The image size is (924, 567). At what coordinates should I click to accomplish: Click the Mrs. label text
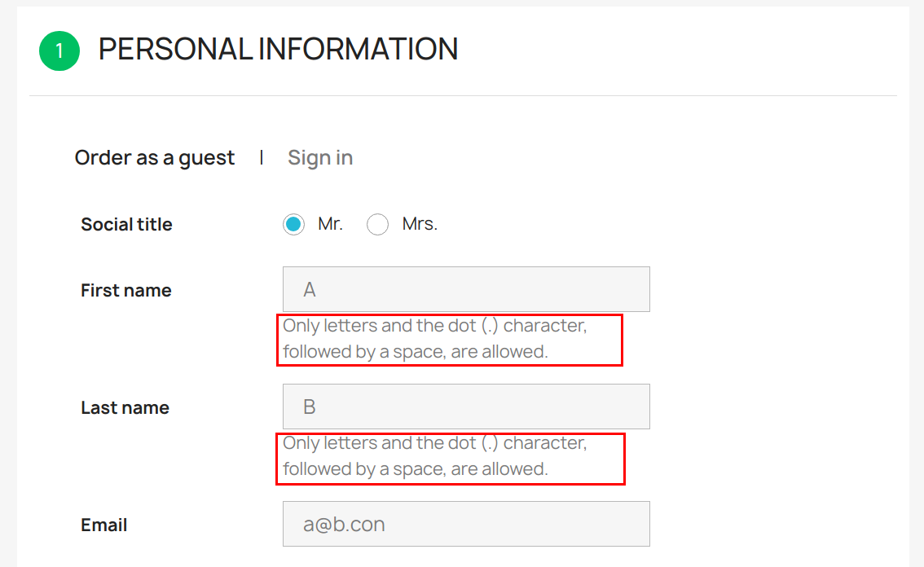click(420, 224)
